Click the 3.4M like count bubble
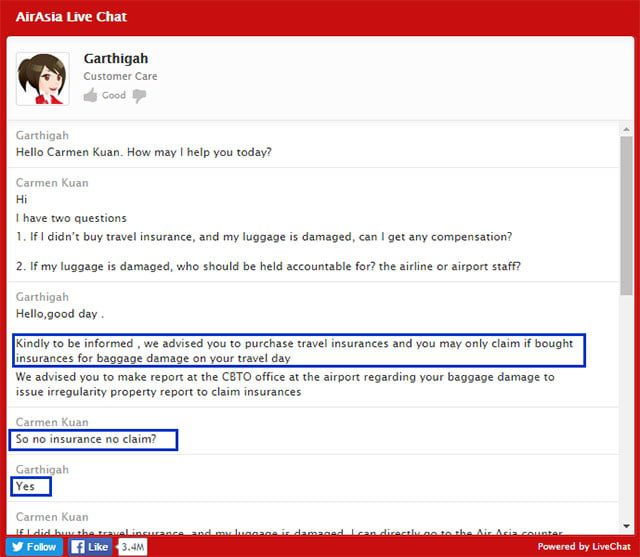 click(x=133, y=547)
